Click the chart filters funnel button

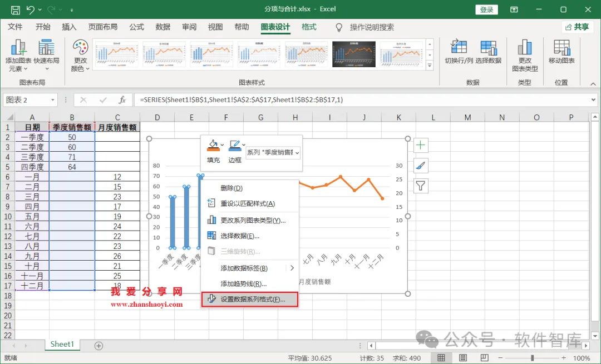(421, 186)
